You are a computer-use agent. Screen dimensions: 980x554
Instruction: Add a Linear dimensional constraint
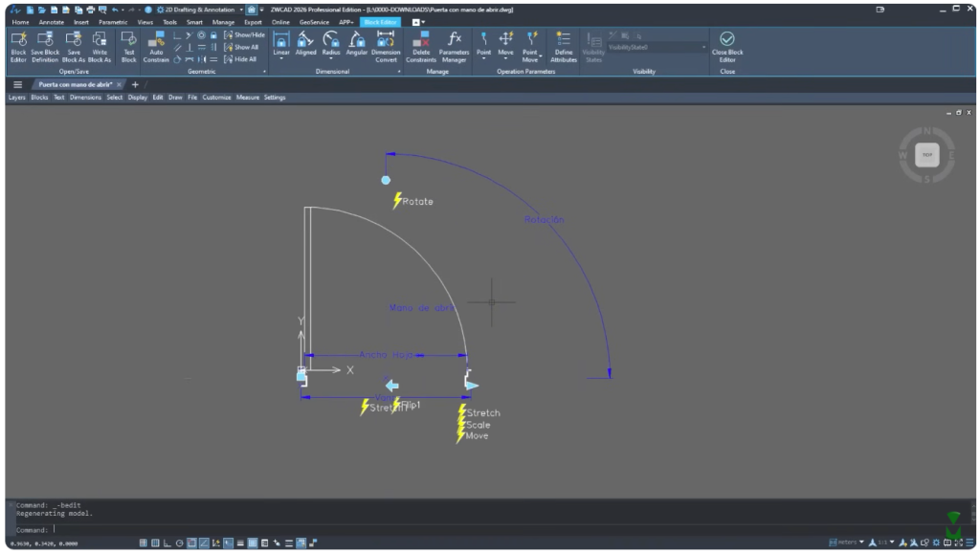pyautogui.click(x=281, y=44)
